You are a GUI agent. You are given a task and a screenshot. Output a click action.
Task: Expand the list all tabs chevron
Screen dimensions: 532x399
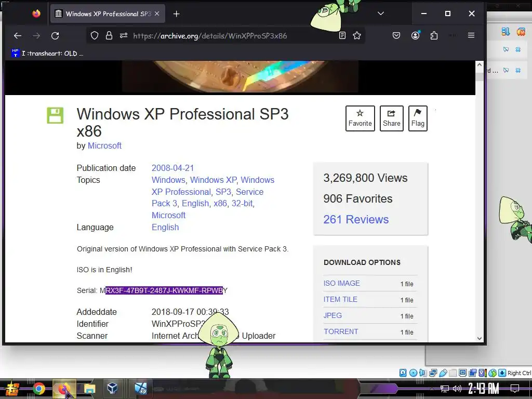pos(381,14)
